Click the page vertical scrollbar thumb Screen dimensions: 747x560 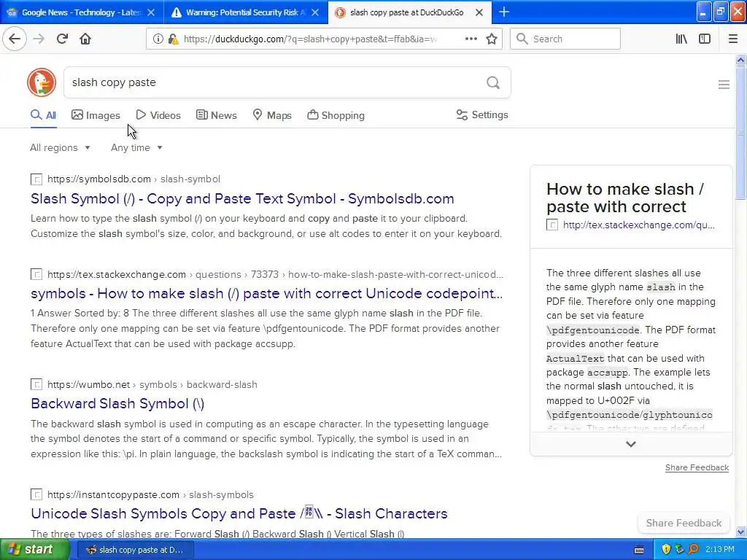[741, 133]
